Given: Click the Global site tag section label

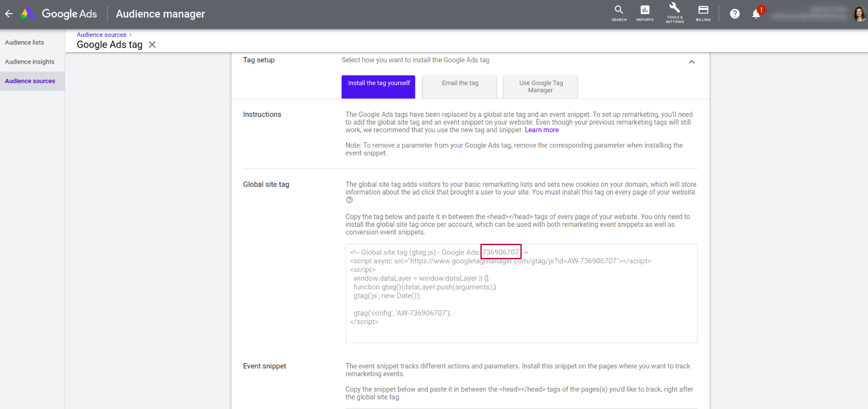Looking at the screenshot, I should coord(266,185).
